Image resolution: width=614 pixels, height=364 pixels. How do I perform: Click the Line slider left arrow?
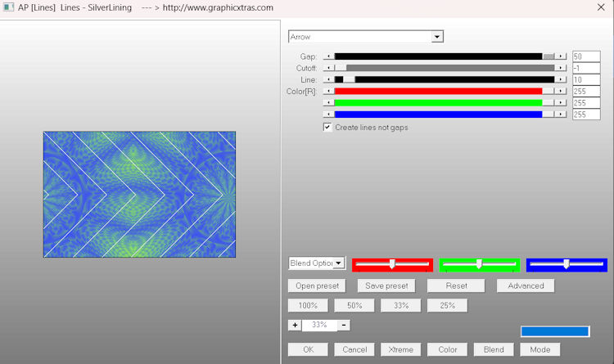pyautogui.click(x=328, y=79)
